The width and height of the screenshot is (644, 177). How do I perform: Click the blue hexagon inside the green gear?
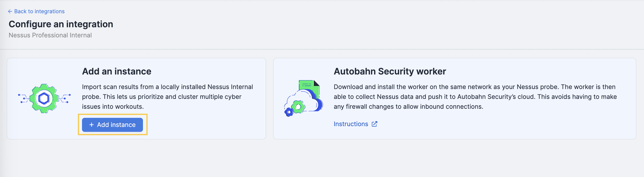(44, 99)
